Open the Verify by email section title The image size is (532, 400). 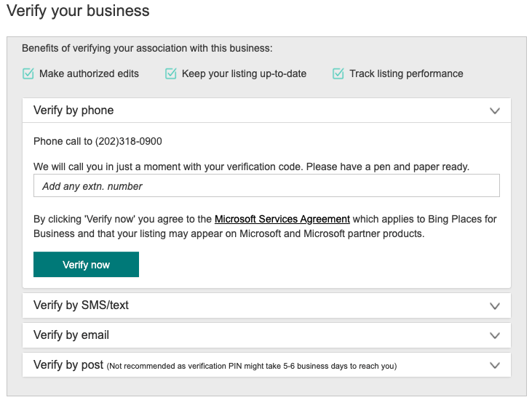pyautogui.click(x=71, y=335)
